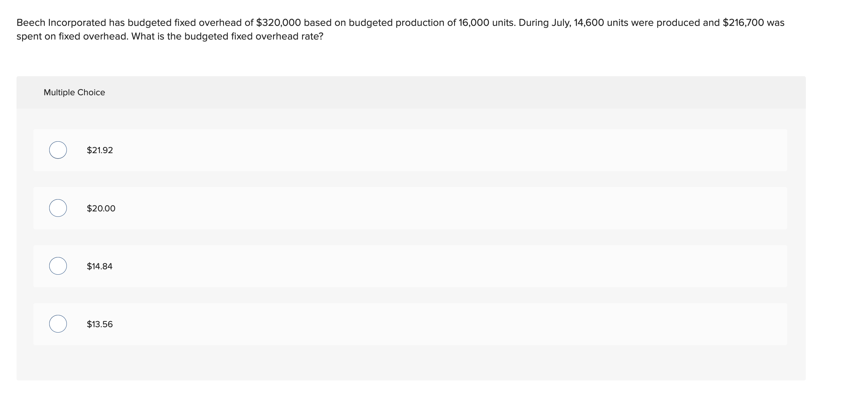Click the $14.84 answer label text
Screen dimensions: 868x407
click(x=99, y=266)
